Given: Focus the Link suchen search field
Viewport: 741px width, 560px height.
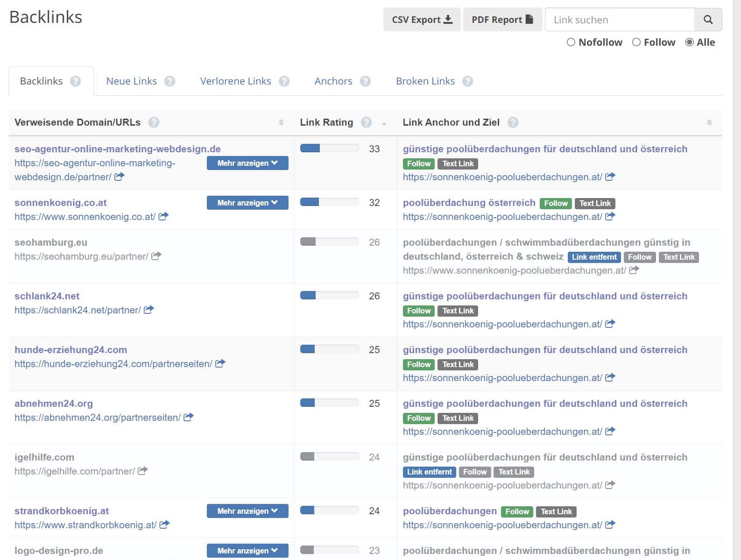Looking at the screenshot, I should click(620, 20).
